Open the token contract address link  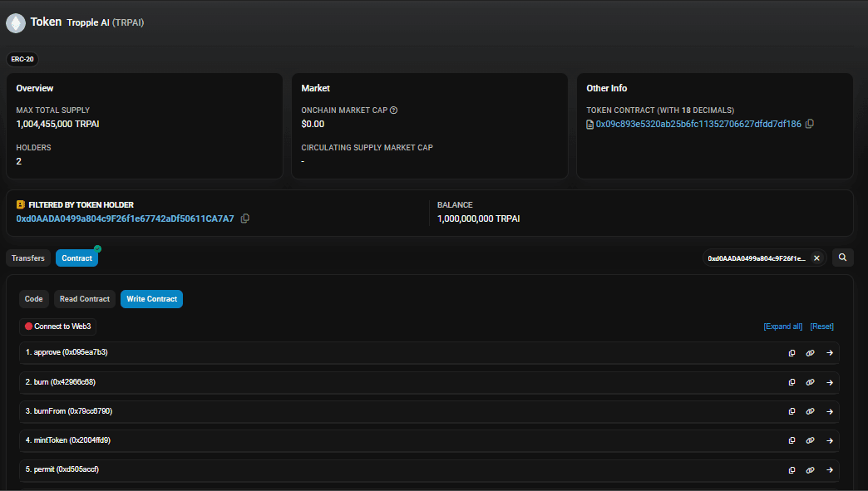(698, 124)
